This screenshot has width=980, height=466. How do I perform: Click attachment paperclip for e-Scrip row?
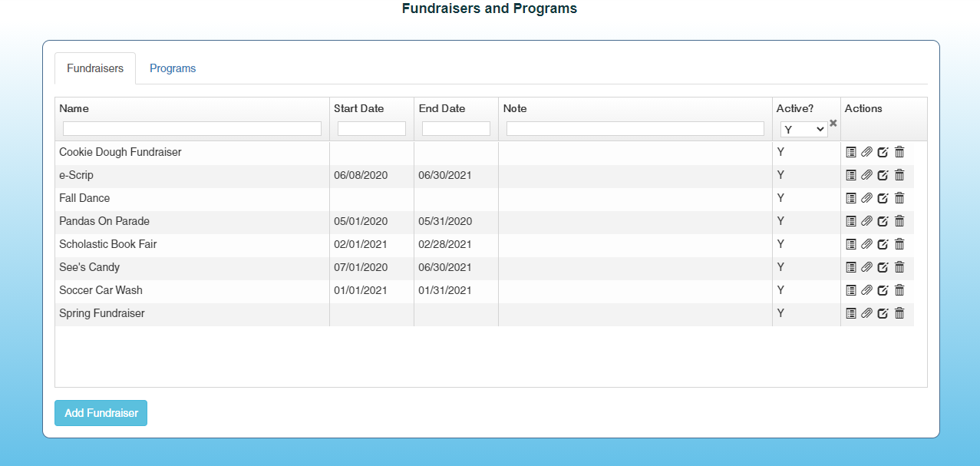tap(866, 175)
